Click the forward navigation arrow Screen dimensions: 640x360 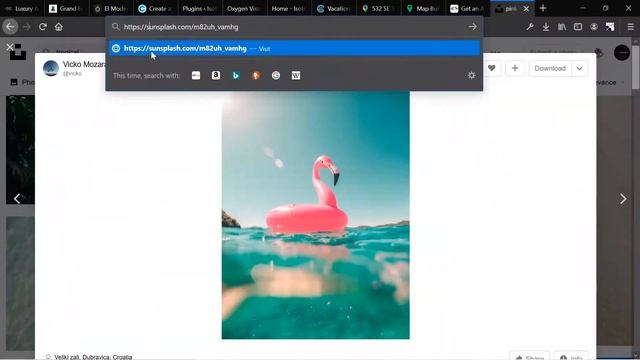tap(27, 27)
